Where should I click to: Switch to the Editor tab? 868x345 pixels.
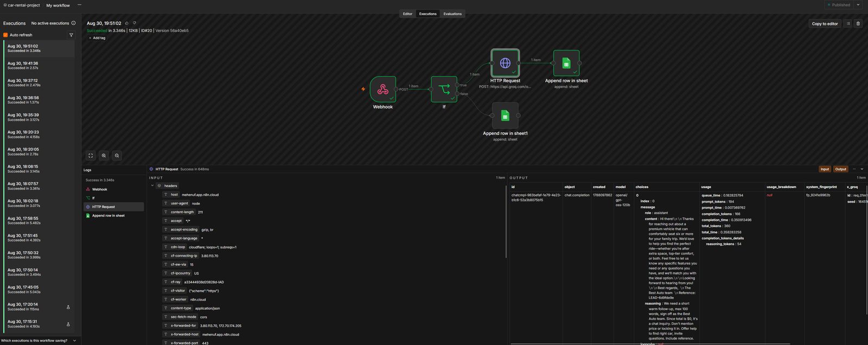407,14
